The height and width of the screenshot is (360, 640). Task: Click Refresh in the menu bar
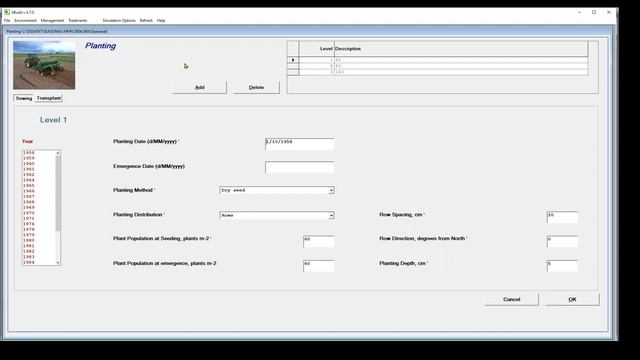(146, 20)
